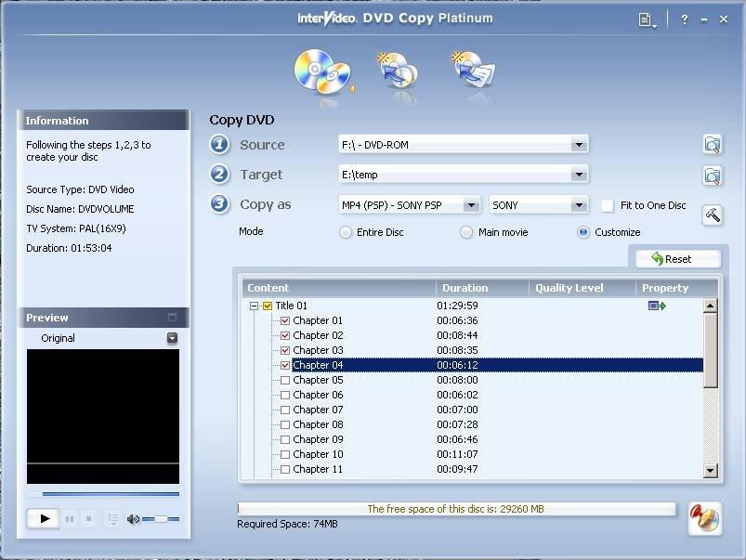Viewport: 746px width, 560px height.
Task: Play the preview video
Action: click(44, 518)
